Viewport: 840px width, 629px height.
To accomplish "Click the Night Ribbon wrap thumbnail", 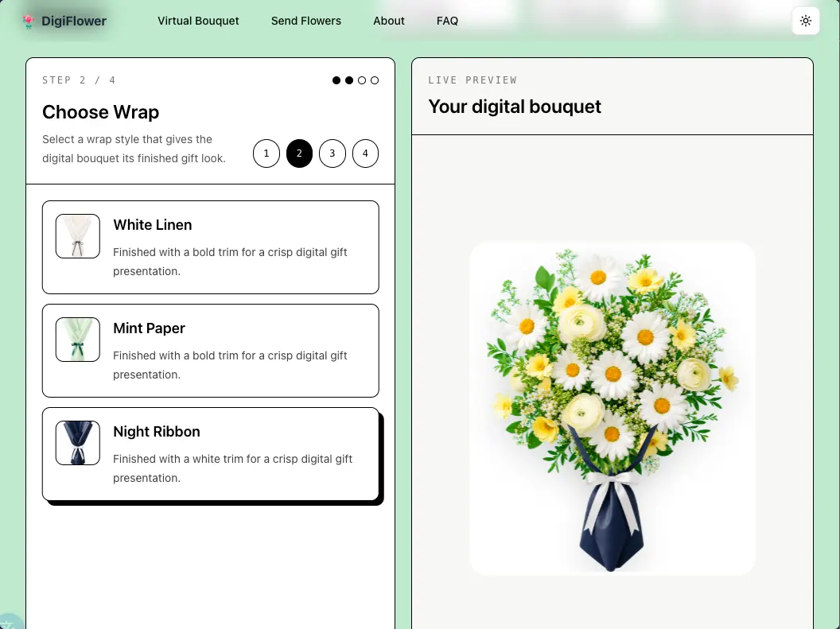I will pyautogui.click(x=78, y=443).
